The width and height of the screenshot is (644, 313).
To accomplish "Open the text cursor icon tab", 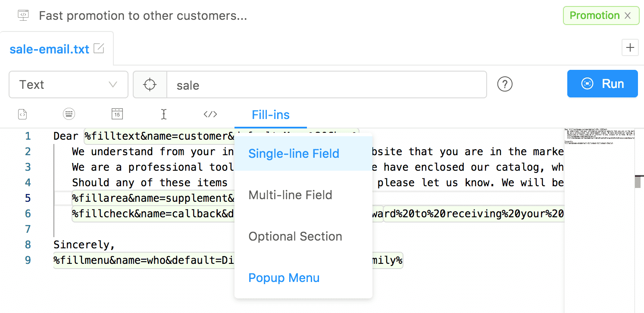I will tap(164, 114).
